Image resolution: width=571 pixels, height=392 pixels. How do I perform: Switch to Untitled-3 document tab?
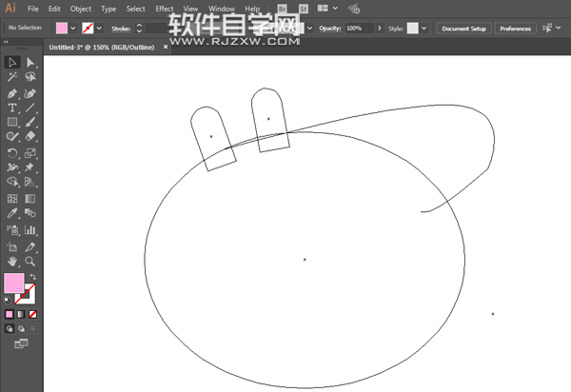click(x=102, y=48)
